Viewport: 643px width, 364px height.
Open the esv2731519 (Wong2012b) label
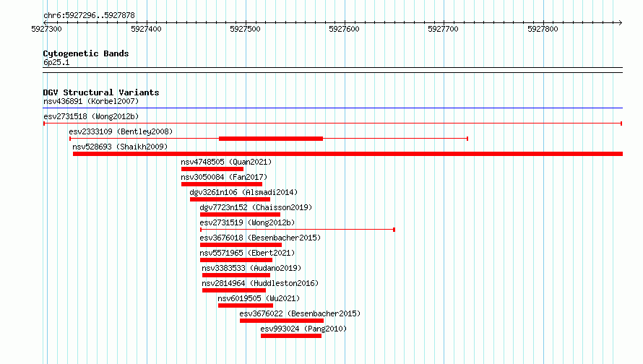247,222
